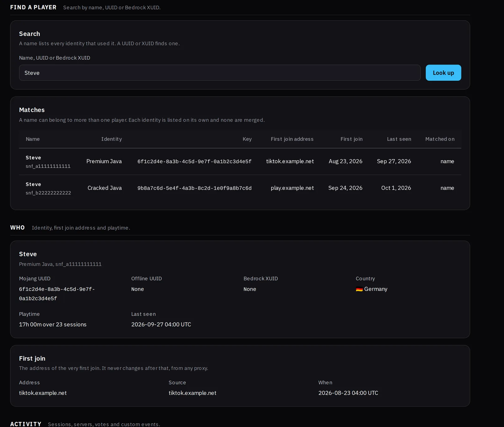
Task: Click the snf_b22222222222 id in Matches
Action: point(48,193)
